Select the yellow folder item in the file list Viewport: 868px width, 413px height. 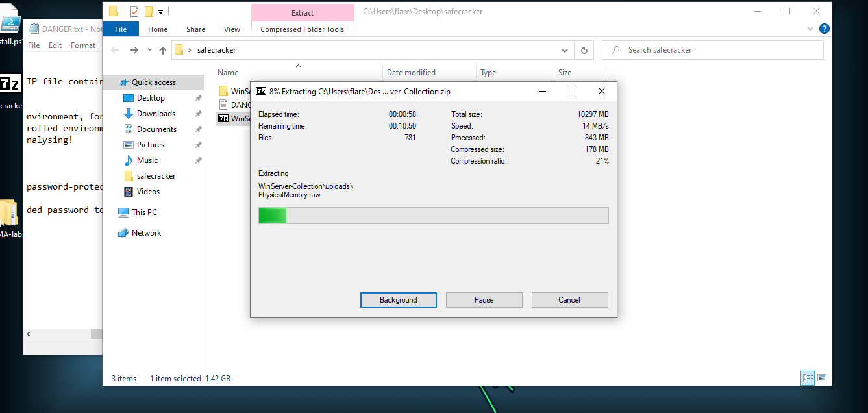234,91
